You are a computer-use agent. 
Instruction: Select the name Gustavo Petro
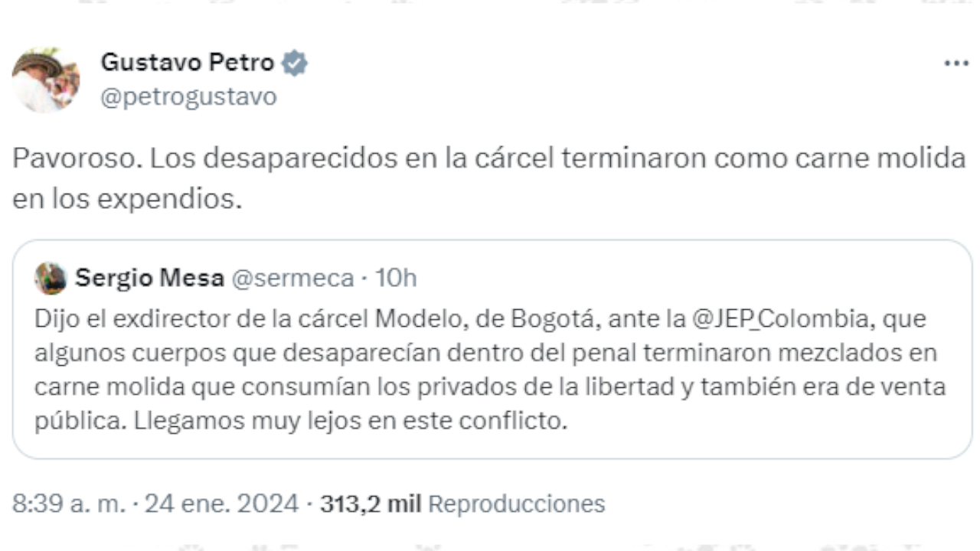coord(188,62)
